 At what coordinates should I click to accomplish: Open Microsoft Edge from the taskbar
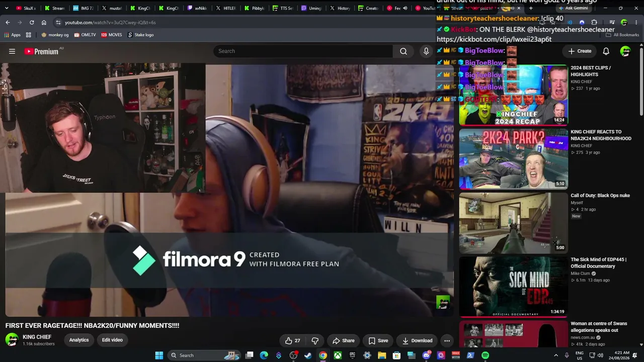tap(264, 355)
